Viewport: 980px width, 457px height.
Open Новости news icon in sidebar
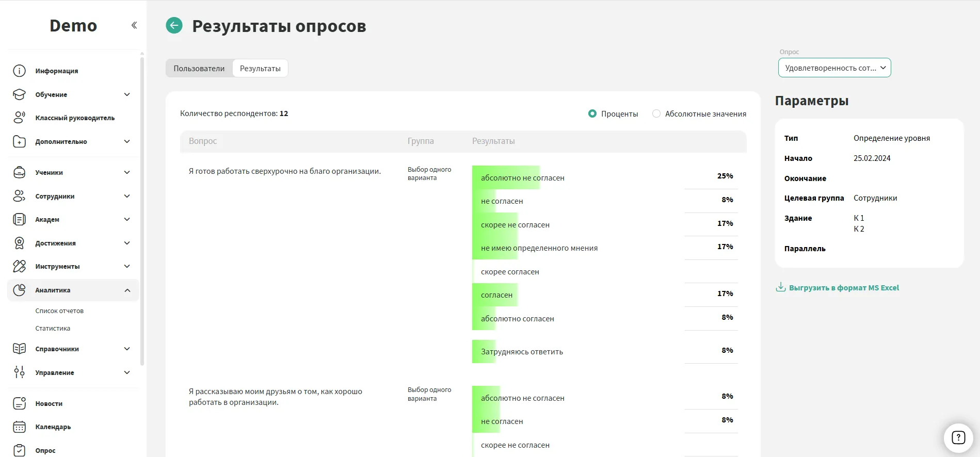click(x=19, y=403)
